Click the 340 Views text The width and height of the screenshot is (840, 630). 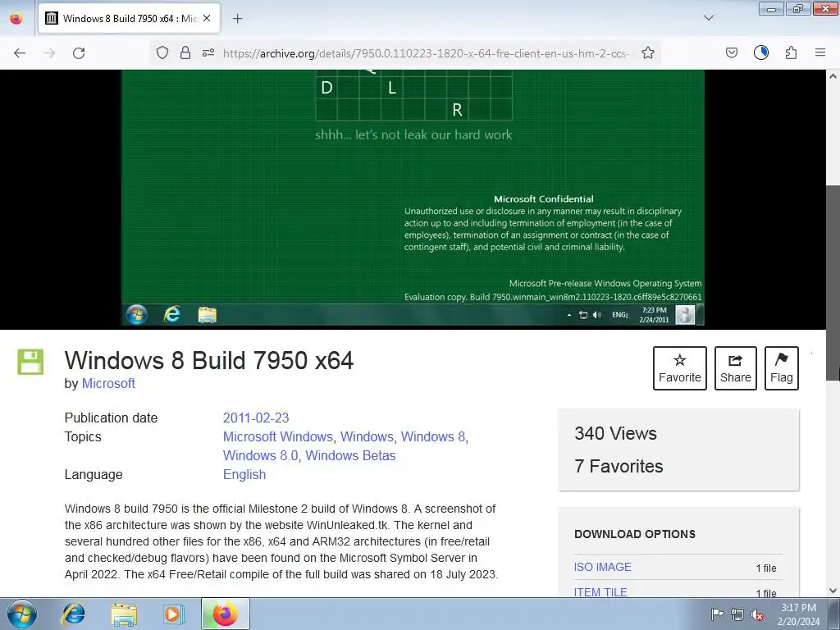[x=615, y=433]
